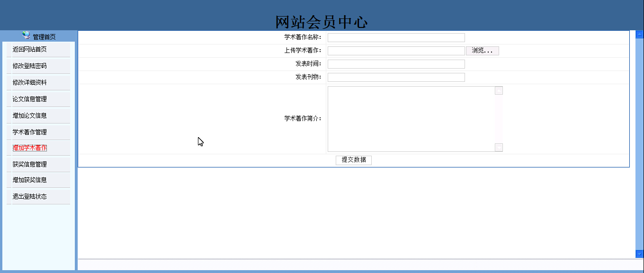Click textarea scrollbar down arrow

click(x=499, y=148)
